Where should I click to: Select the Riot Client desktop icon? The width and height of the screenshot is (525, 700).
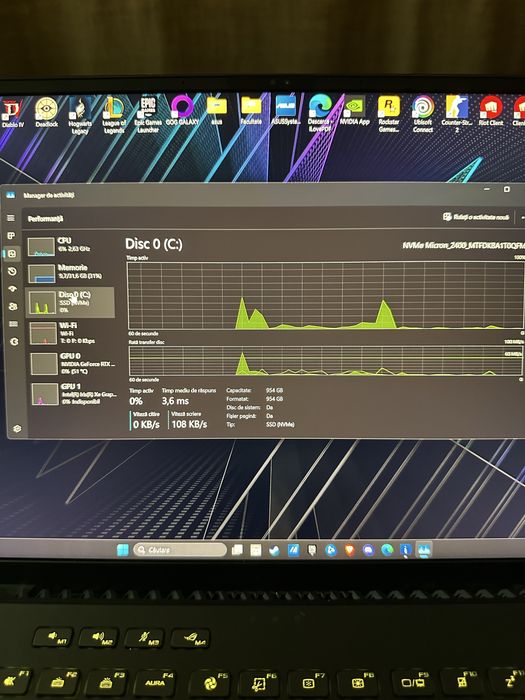click(x=491, y=111)
